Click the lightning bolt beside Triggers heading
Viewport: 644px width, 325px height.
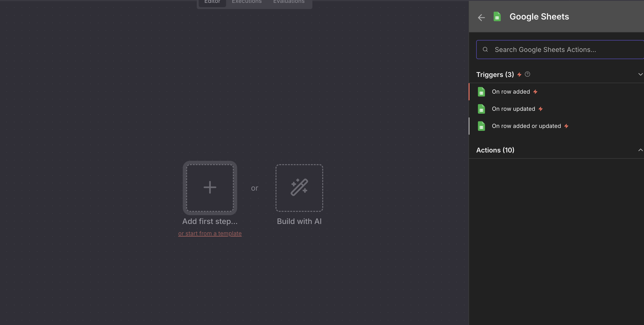tap(519, 75)
